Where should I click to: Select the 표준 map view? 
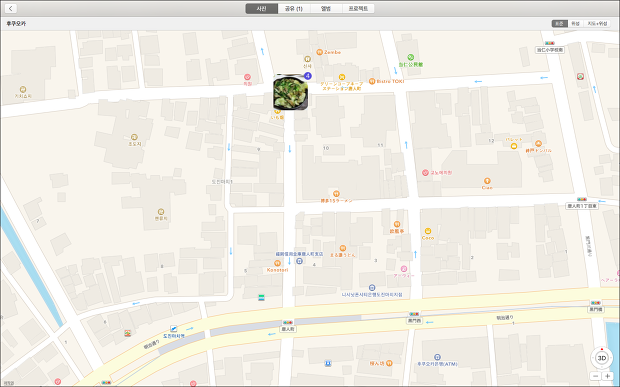(x=559, y=24)
